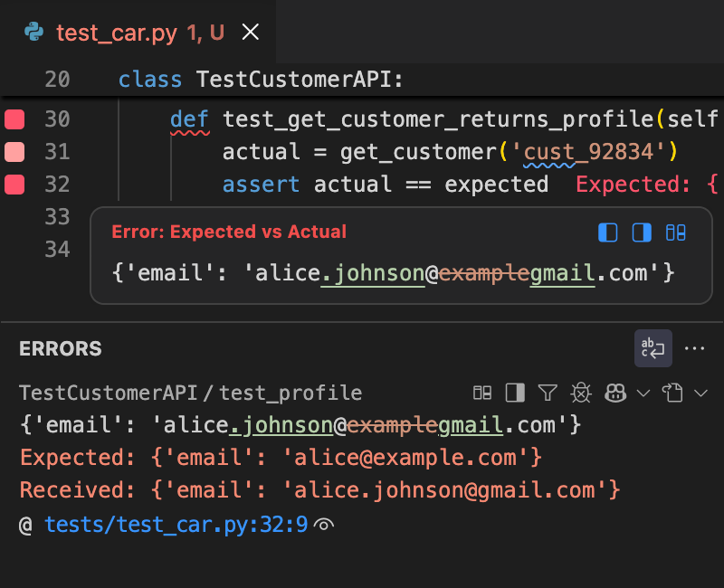Viewport: 724px width, 588px height.
Task: Switch error popup to side-by-side diff
Action: click(675, 232)
